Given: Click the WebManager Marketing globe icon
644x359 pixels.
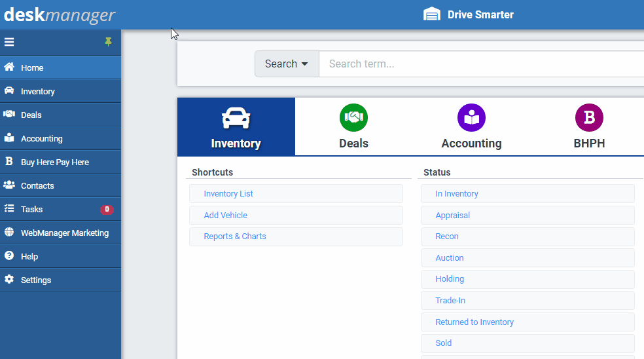Looking at the screenshot, I should point(9,233).
